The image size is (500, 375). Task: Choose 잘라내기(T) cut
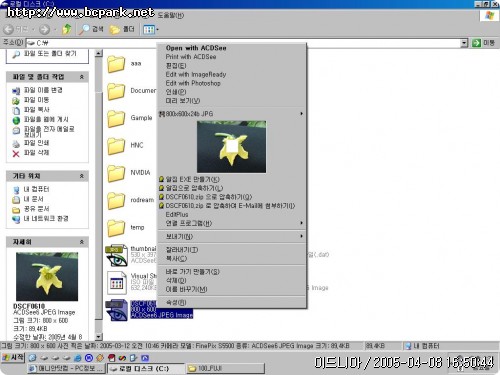pyautogui.click(x=232, y=250)
